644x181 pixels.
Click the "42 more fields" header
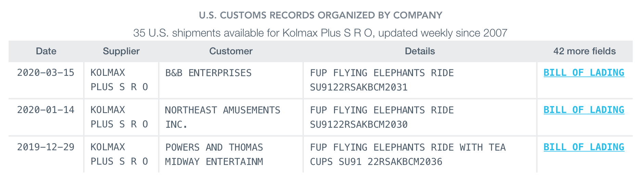[584, 51]
